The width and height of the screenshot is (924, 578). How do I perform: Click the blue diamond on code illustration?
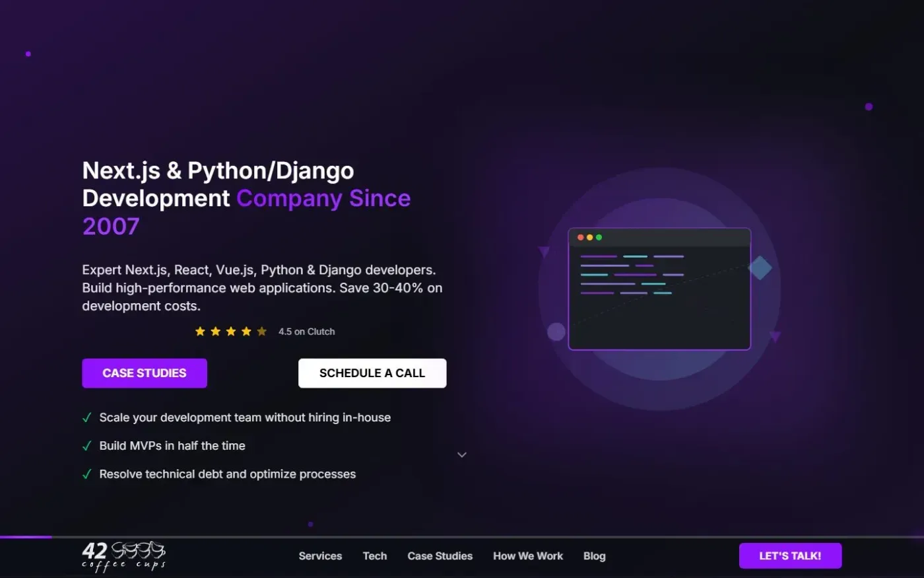pyautogui.click(x=760, y=268)
